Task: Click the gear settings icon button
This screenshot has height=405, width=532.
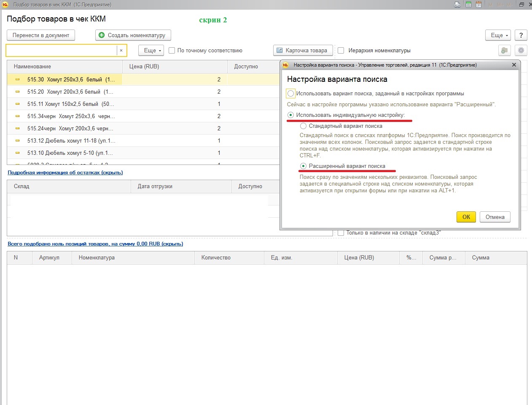Action: (x=521, y=51)
